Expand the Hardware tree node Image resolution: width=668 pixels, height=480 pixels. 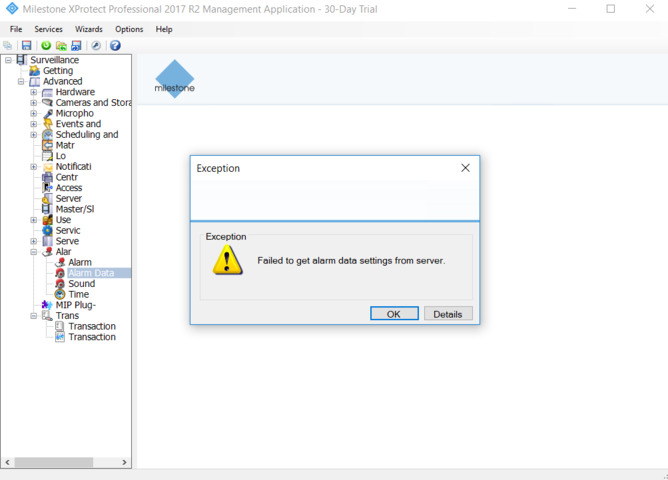tap(34, 92)
